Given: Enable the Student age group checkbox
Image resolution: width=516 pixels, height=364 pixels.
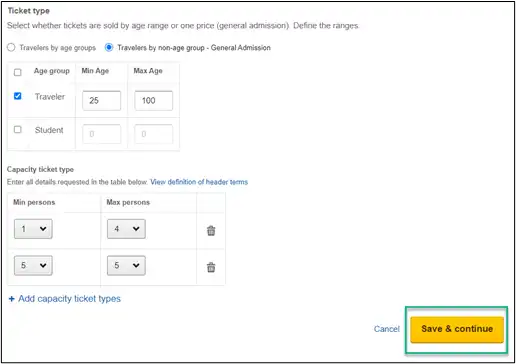Looking at the screenshot, I should click(x=18, y=129).
